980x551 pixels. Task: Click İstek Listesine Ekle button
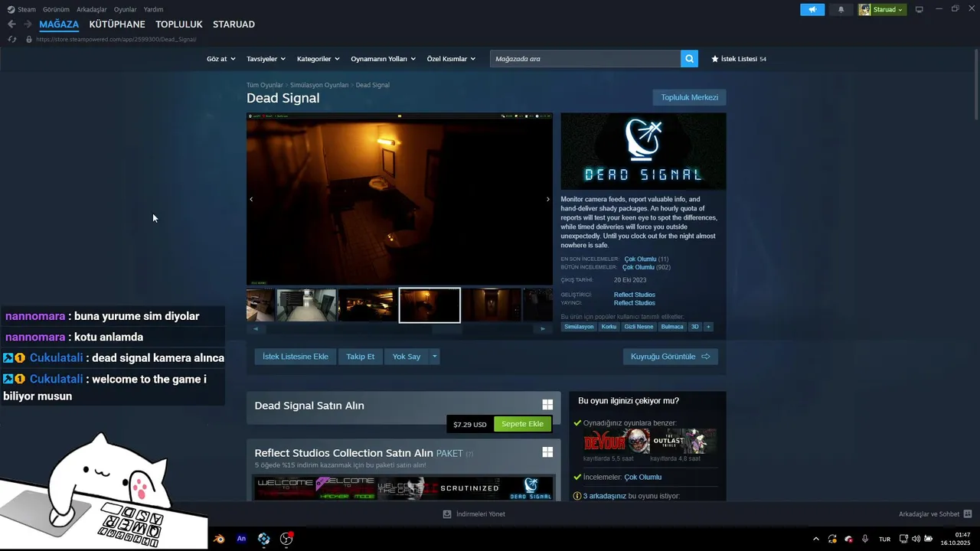[x=296, y=356]
